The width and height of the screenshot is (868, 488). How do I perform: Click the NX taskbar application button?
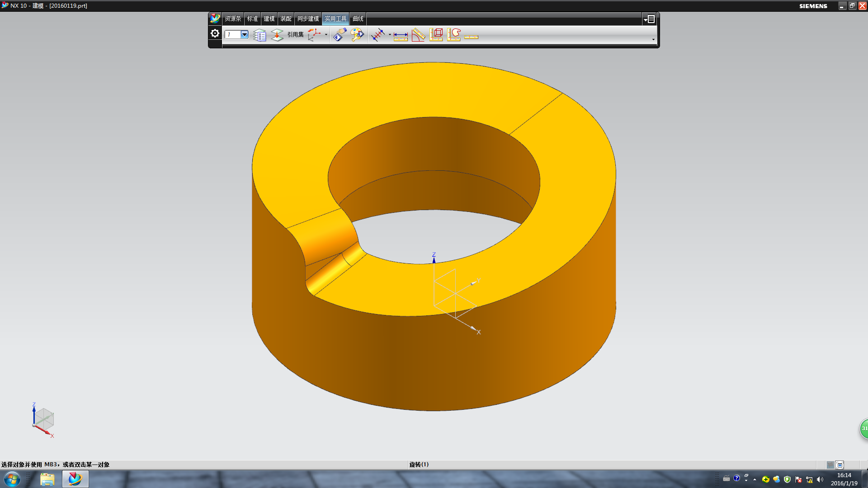pos(75,479)
